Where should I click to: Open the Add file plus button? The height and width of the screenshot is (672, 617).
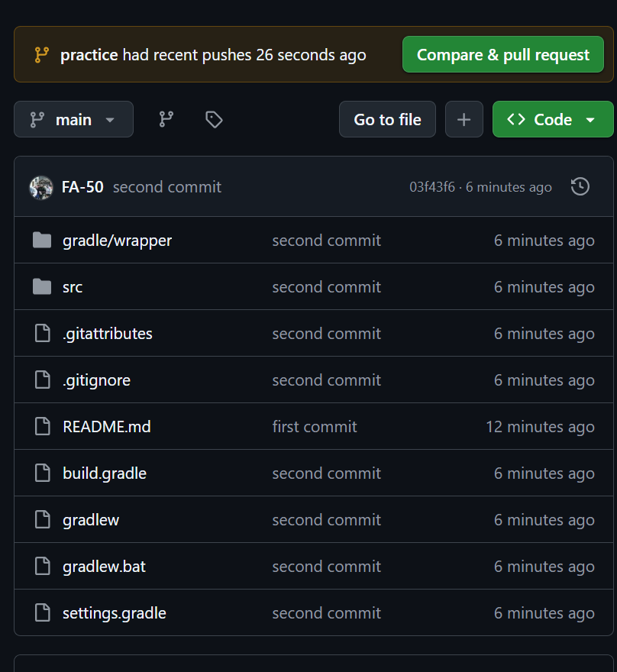click(x=464, y=119)
